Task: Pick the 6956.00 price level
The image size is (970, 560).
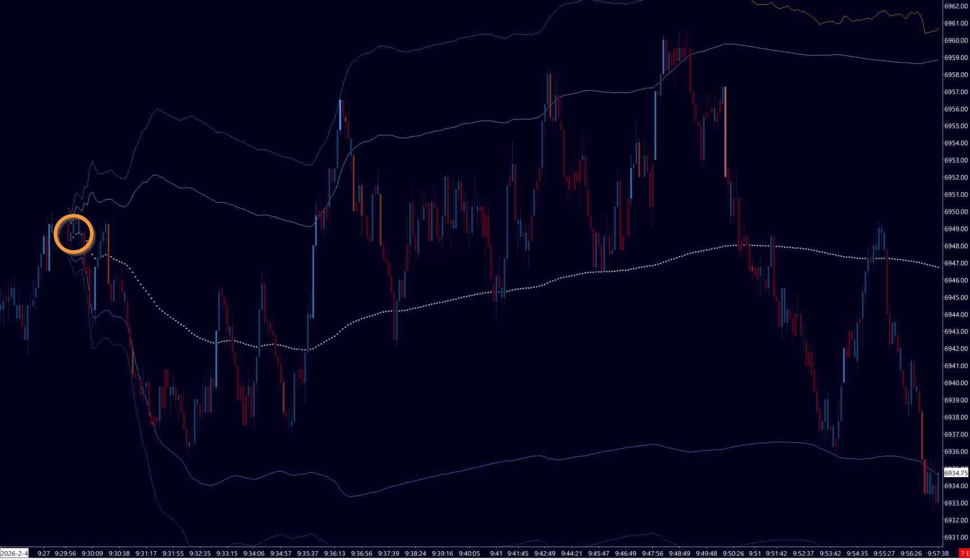Action: pos(956,109)
